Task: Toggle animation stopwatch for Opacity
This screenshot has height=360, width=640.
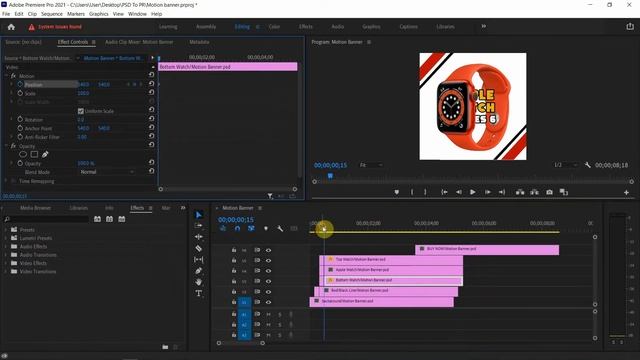Action: coord(20,163)
